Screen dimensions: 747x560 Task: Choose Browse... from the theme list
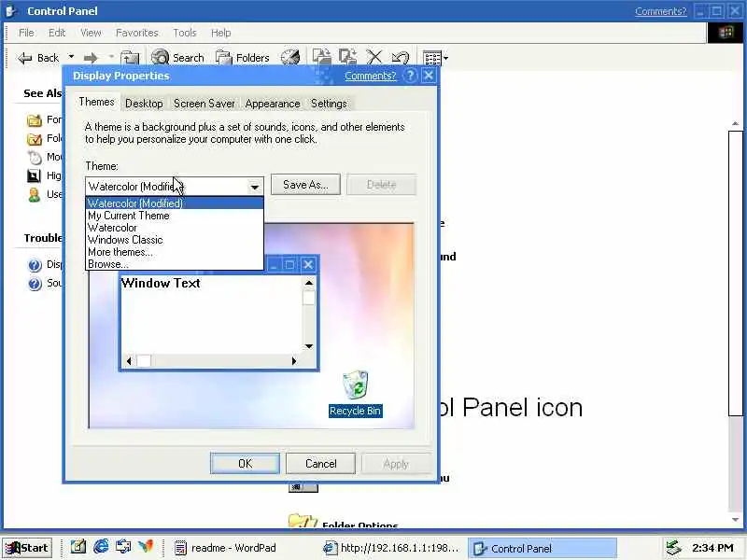175,264
